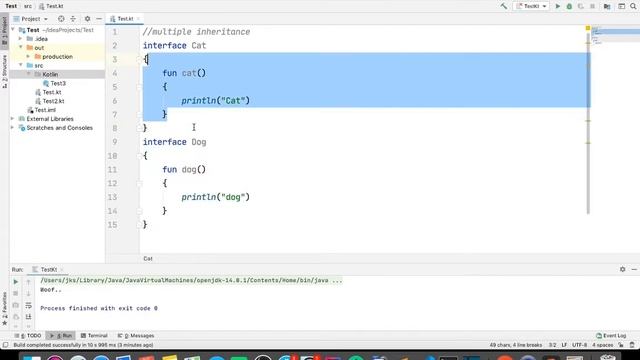640x360 pixels.
Task: Close the Test.kt editor tab
Action: coord(138,19)
